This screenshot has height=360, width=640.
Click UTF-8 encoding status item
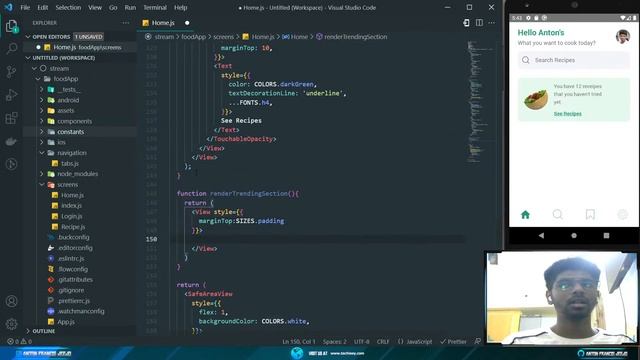pos(362,341)
